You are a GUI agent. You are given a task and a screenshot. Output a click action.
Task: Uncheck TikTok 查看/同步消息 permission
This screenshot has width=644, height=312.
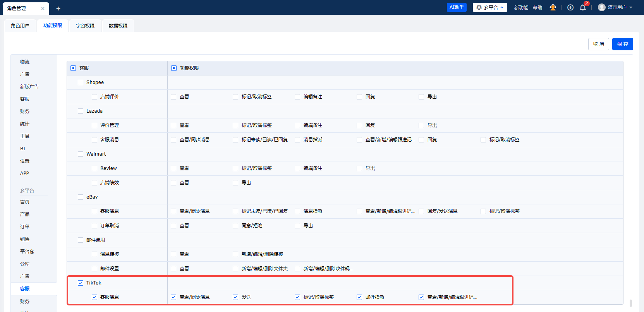point(173,297)
